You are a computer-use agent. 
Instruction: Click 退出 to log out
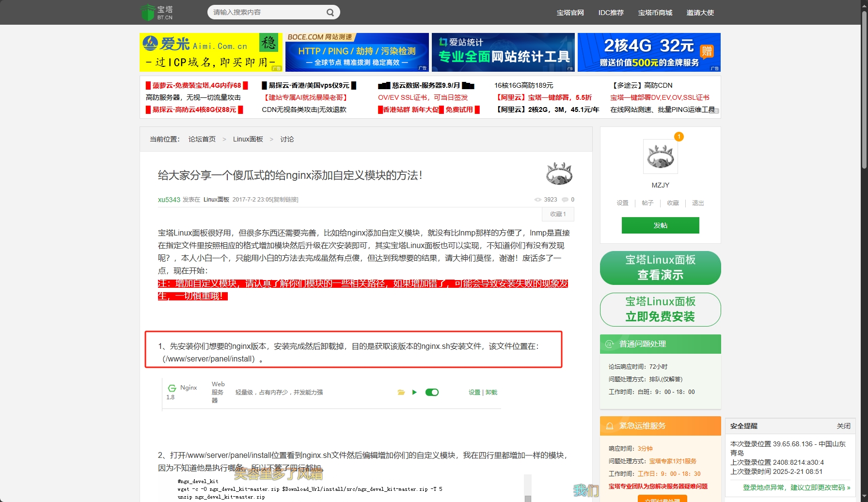pyautogui.click(x=697, y=203)
